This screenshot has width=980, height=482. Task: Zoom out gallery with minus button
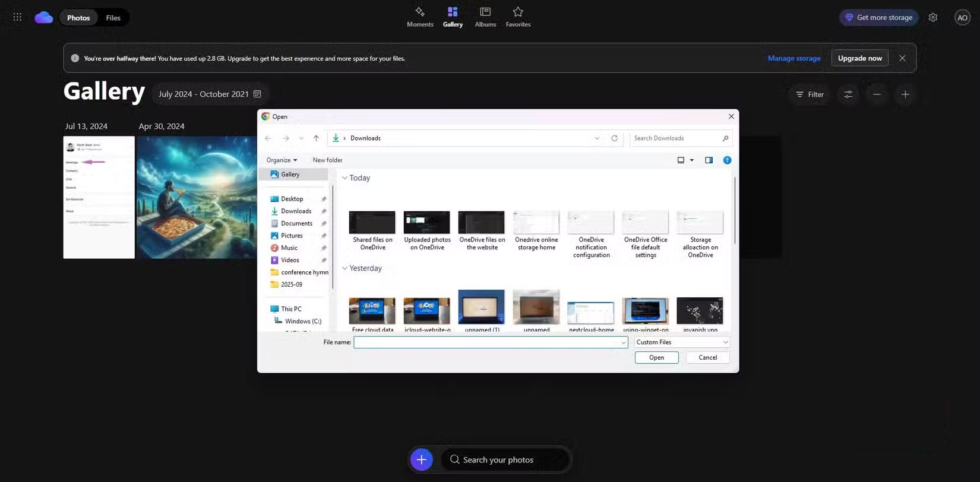pyautogui.click(x=877, y=94)
